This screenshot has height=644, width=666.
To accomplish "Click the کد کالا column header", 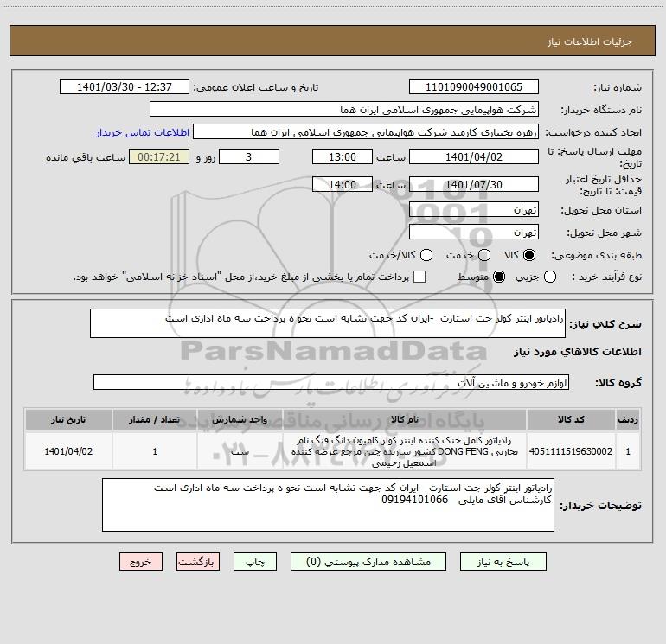I will 571,419.
